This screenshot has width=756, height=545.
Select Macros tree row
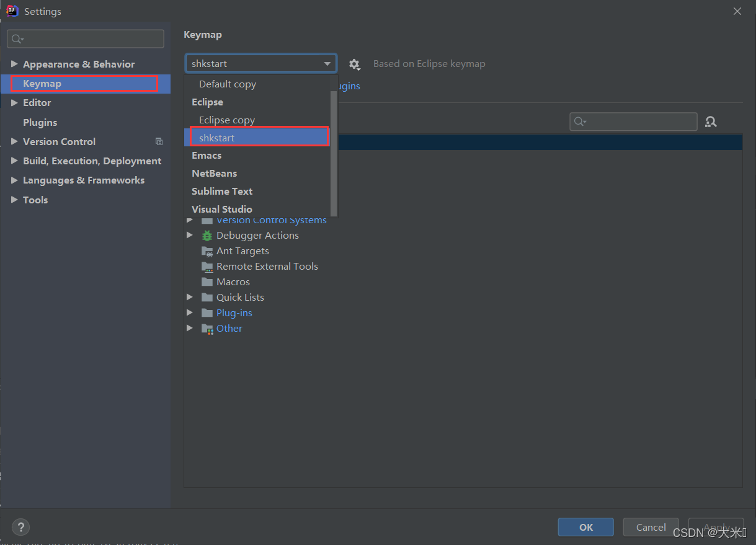tap(463, 282)
